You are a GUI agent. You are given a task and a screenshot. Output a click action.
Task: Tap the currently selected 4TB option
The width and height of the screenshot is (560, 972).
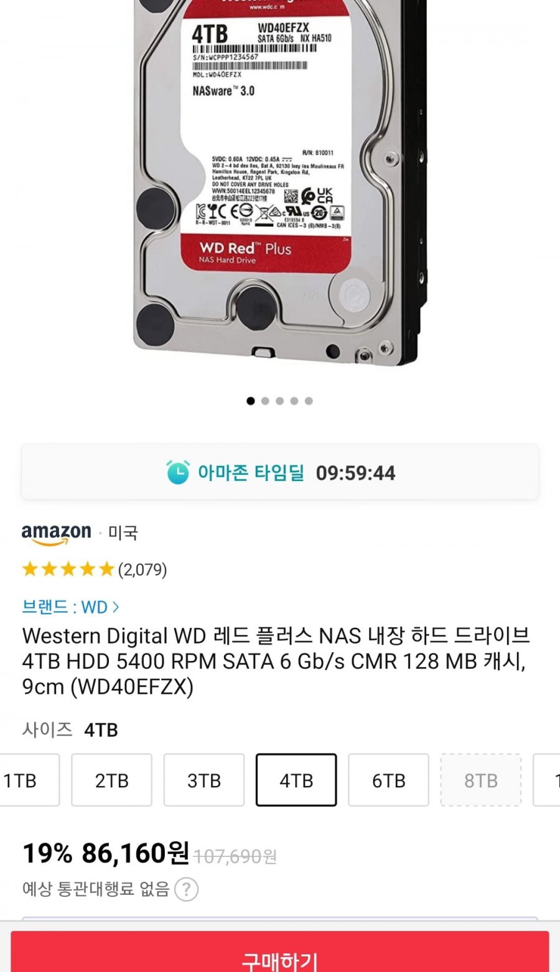pyautogui.click(x=296, y=780)
